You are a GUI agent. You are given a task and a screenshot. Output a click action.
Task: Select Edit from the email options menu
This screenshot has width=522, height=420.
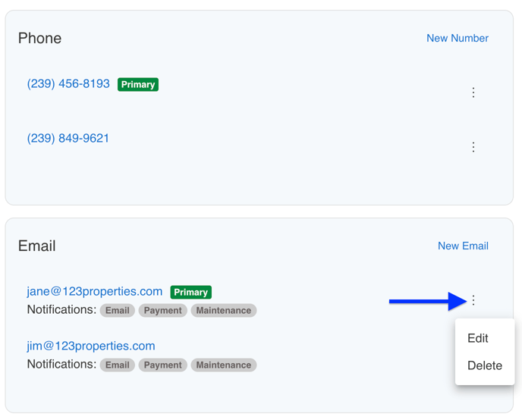478,338
